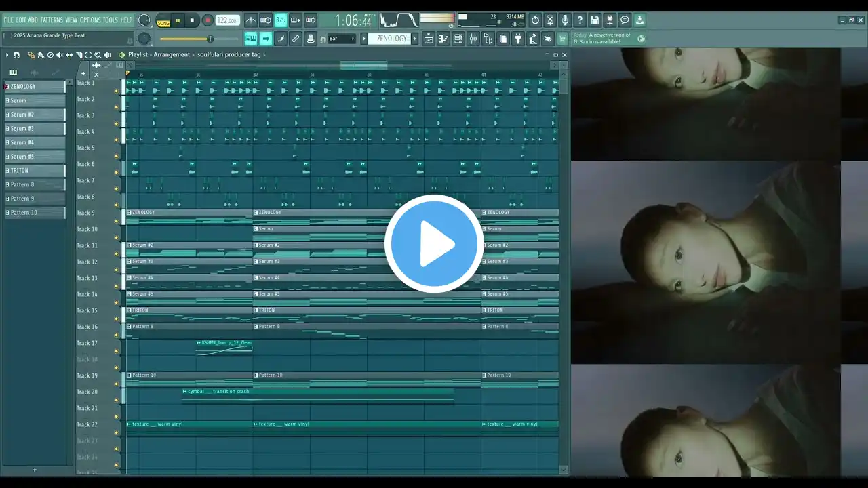The image size is (868, 488).
Task: Toggle the countdown before recording
Action: tap(280, 20)
